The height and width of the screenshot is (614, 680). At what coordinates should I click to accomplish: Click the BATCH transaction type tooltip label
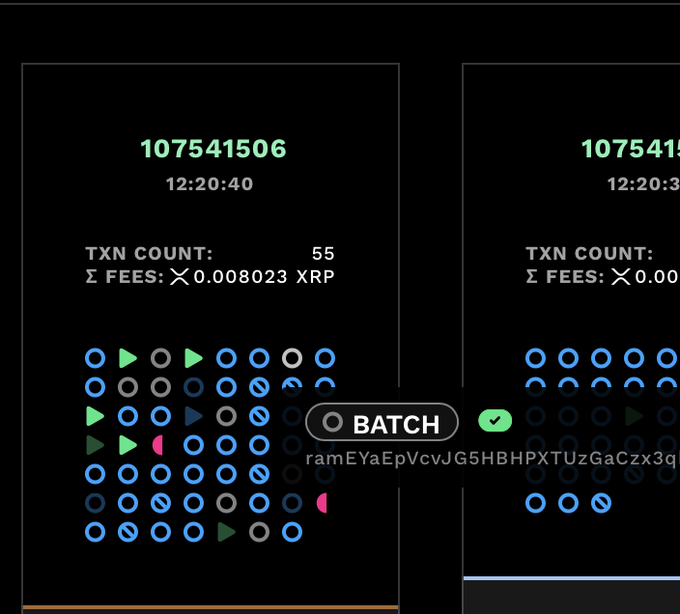click(382, 422)
